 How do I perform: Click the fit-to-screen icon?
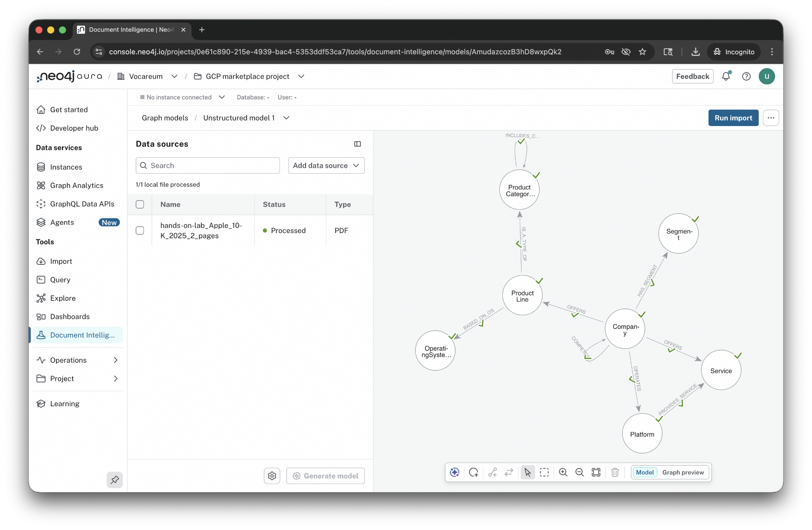pos(596,472)
